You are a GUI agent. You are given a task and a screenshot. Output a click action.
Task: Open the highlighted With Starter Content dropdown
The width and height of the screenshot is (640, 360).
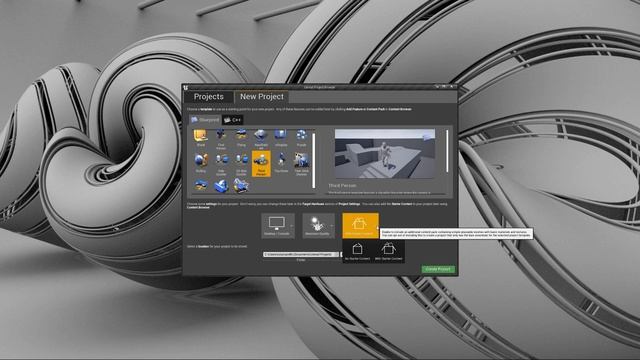(x=360, y=225)
